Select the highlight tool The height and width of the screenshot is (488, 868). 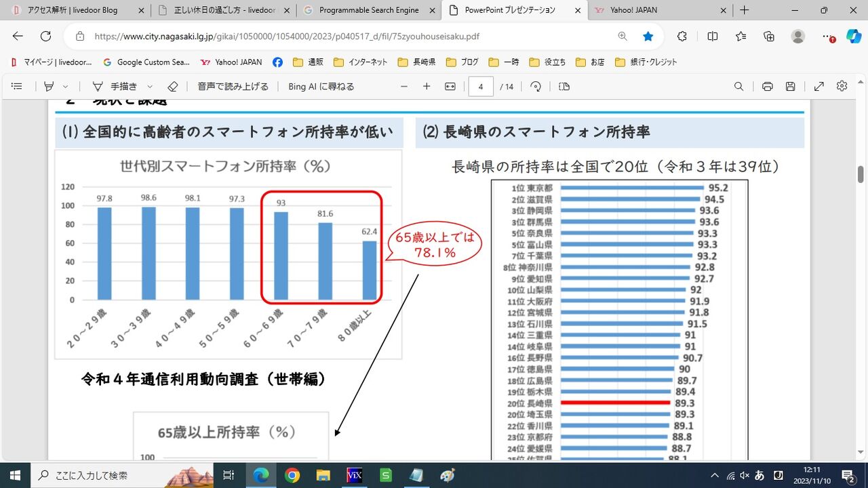[49, 86]
